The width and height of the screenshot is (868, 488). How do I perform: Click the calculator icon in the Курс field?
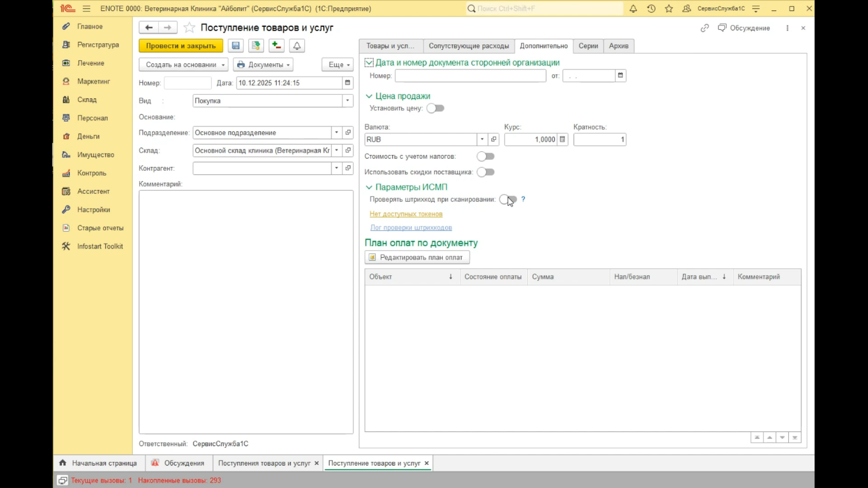tap(563, 139)
